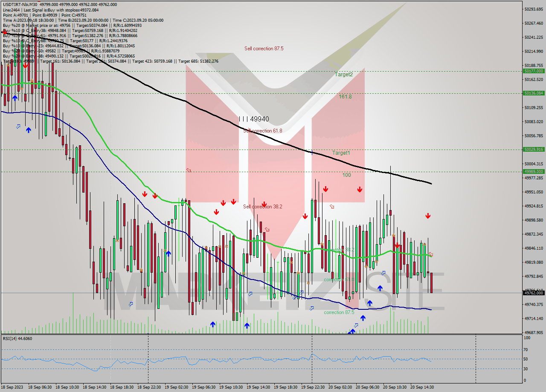Click the 49989.000 price tag on axis

tap(534, 171)
